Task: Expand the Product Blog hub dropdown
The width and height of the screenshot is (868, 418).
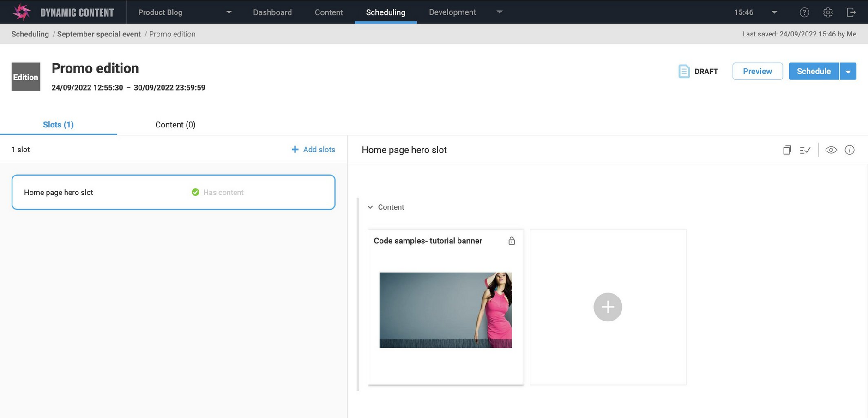Action: [x=229, y=12]
